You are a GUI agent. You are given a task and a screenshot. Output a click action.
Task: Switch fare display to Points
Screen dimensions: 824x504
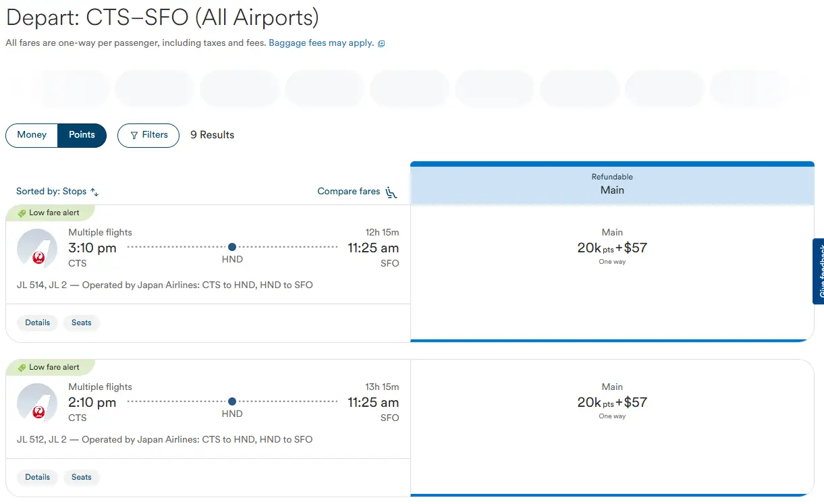pos(82,135)
